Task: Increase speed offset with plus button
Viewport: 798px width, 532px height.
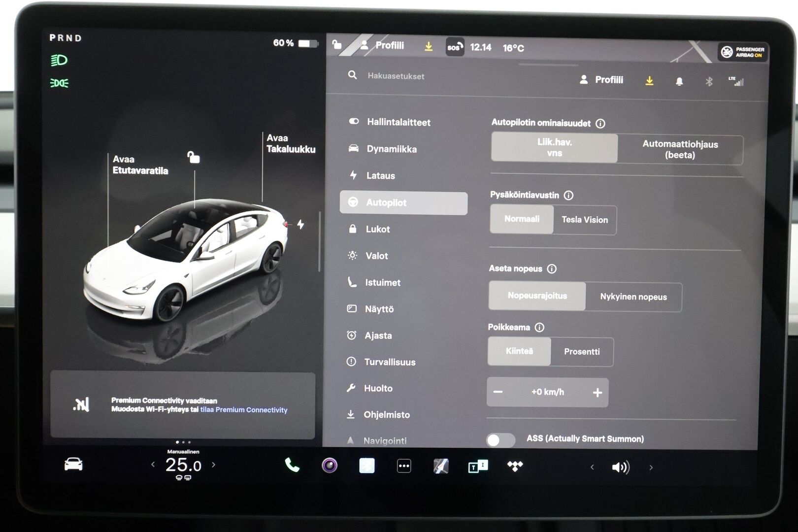Action: coord(598,393)
